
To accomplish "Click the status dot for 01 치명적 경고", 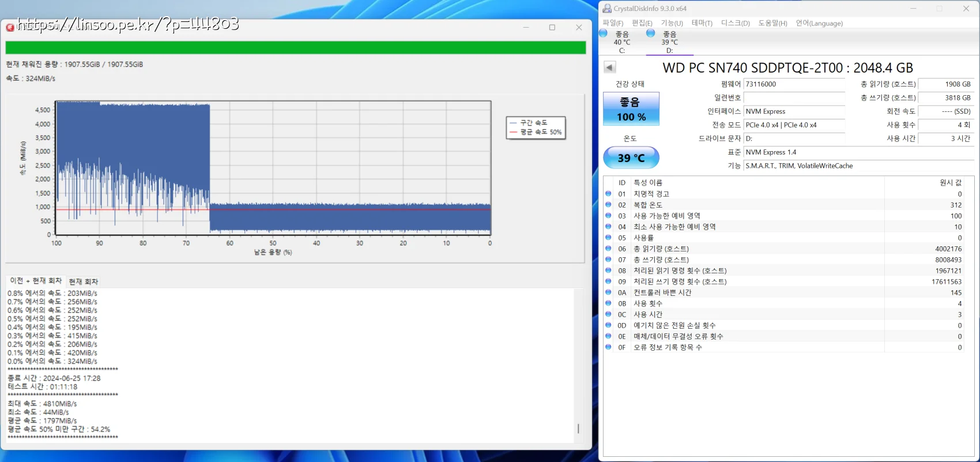I will coord(608,194).
